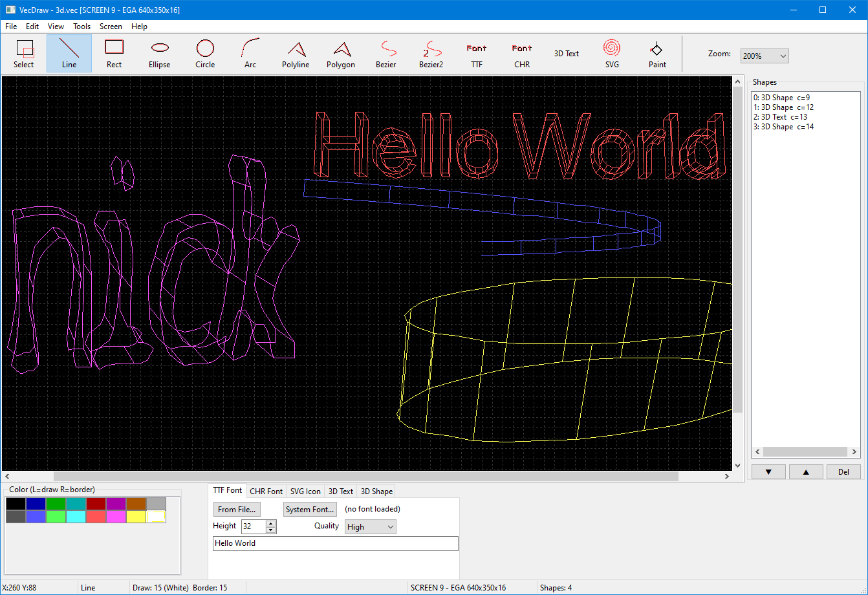The image size is (868, 595).
Task: Open the Quality High dropdown
Action: pyautogui.click(x=371, y=527)
